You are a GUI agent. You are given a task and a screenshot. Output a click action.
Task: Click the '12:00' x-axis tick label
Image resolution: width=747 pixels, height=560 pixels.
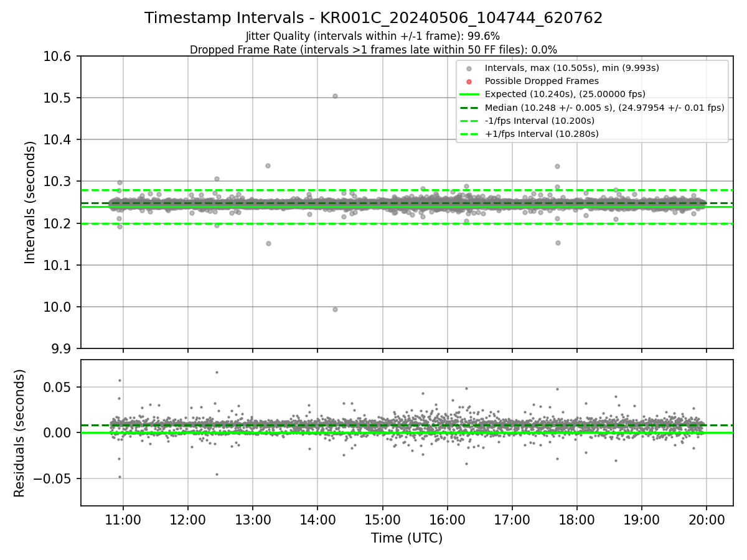coord(187,519)
